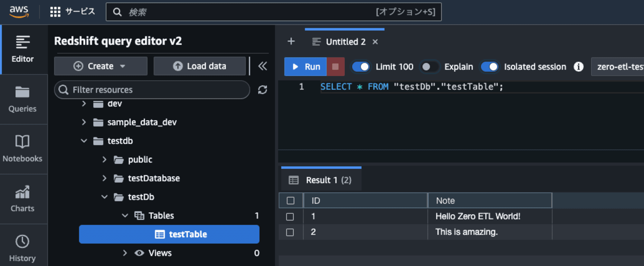The image size is (644, 266).
Task: Open the Create dropdown
Action: (x=100, y=66)
